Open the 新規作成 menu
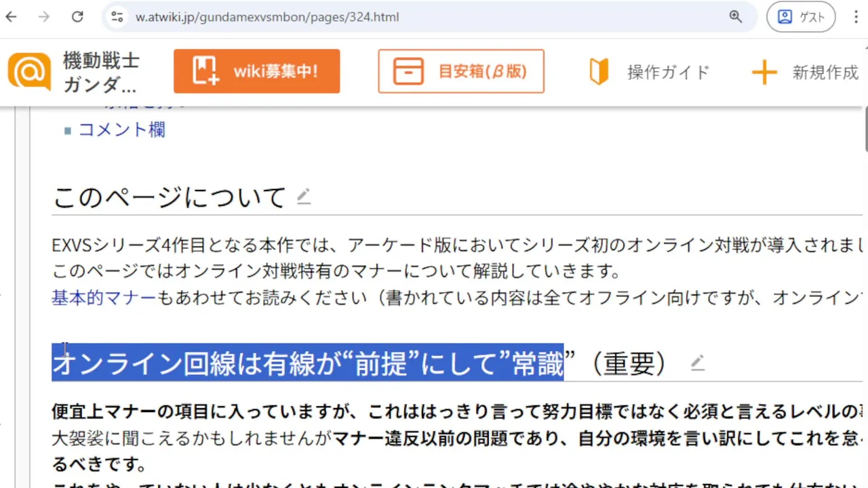 tap(825, 72)
